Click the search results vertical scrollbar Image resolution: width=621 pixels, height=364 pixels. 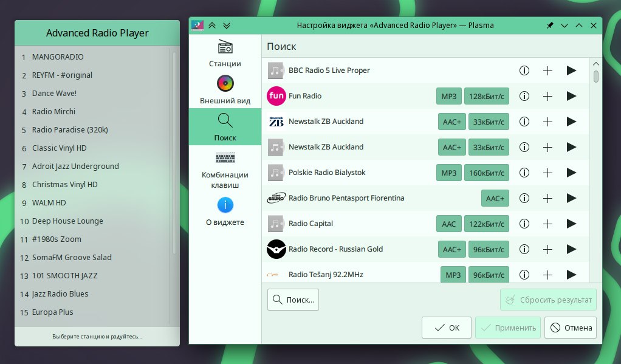coord(596,76)
